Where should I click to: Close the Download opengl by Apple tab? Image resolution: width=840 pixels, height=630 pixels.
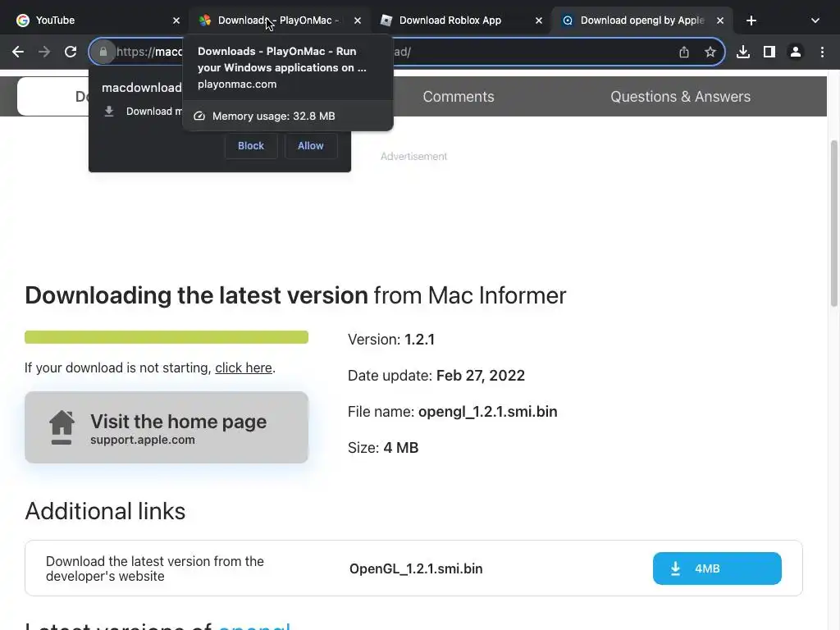(720, 21)
